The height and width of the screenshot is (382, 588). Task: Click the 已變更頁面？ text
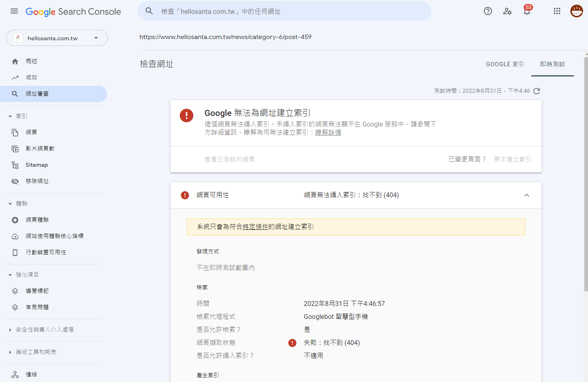pyautogui.click(x=468, y=159)
